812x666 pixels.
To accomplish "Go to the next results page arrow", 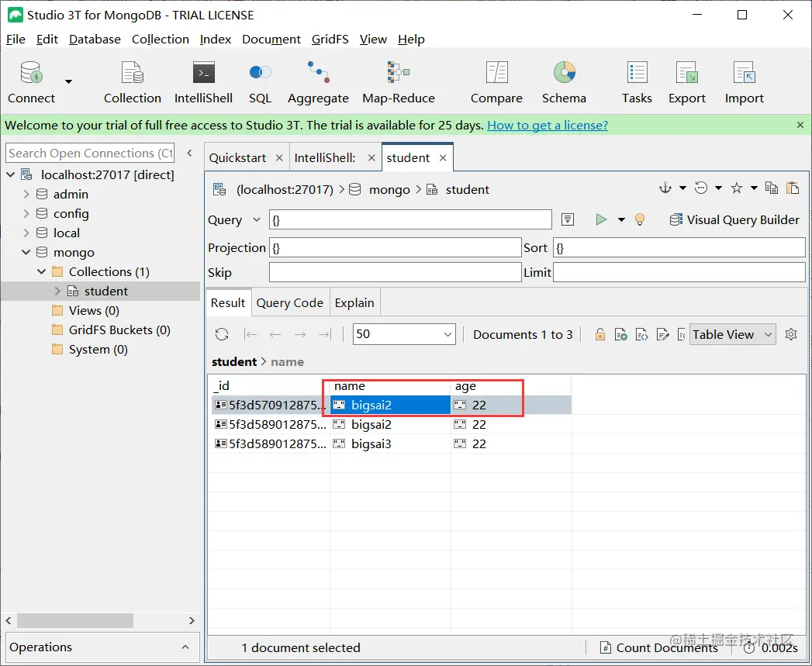I will (300, 335).
